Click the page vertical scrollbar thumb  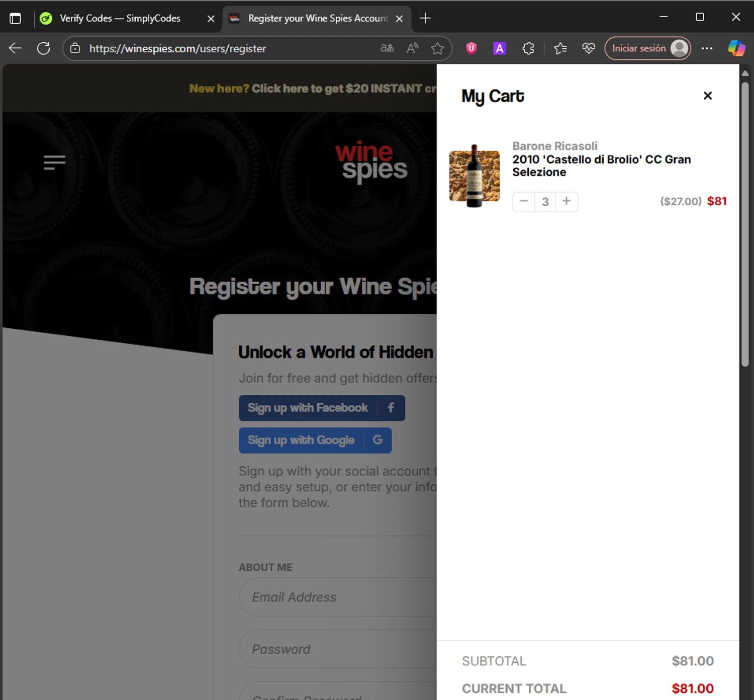(x=745, y=224)
